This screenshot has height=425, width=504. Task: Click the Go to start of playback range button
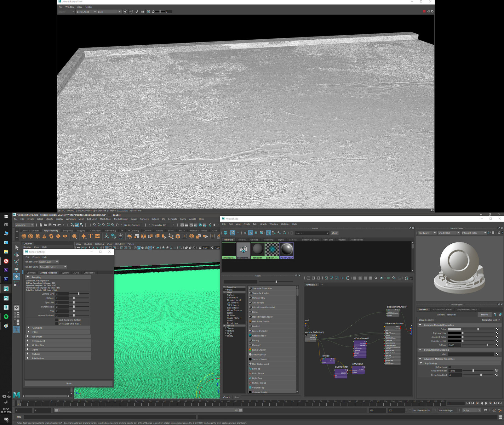pos(468,403)
